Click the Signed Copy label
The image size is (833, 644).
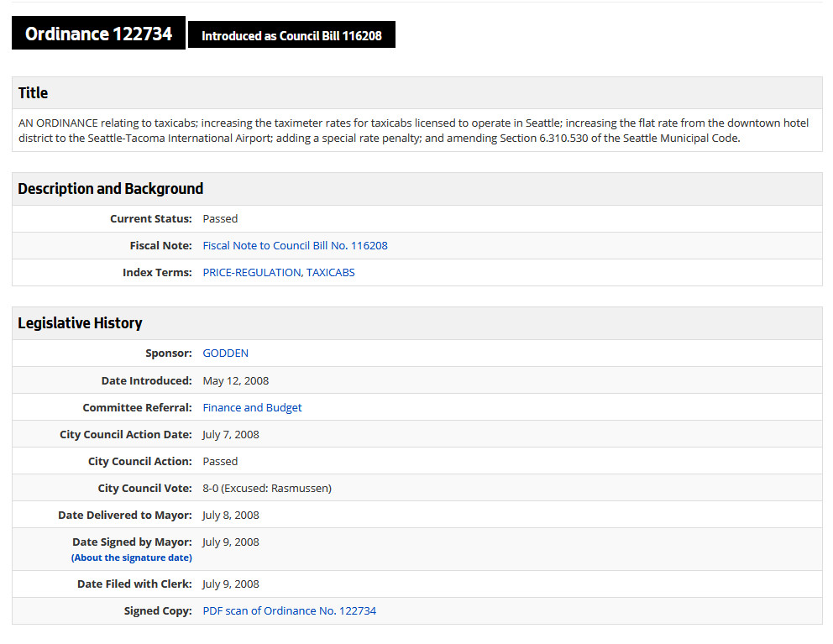click(x=158, y=610)
